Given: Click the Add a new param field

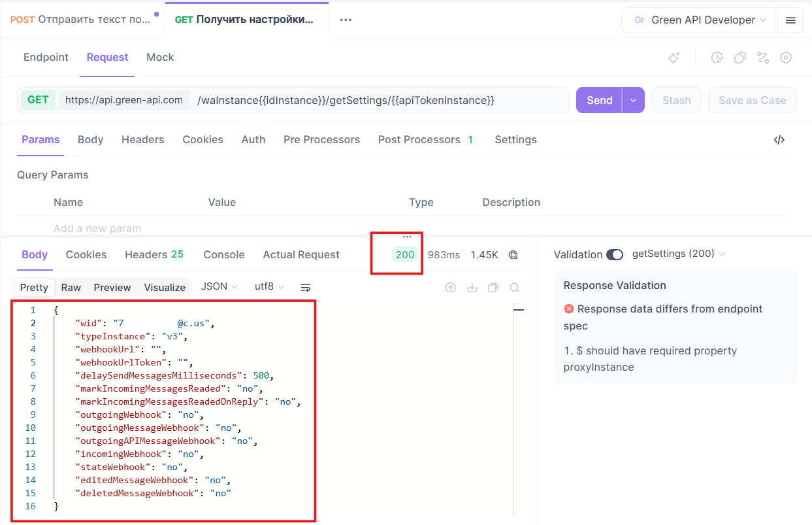Looking at the screenshot, I should pyautogui.click(x=97, y=228).
